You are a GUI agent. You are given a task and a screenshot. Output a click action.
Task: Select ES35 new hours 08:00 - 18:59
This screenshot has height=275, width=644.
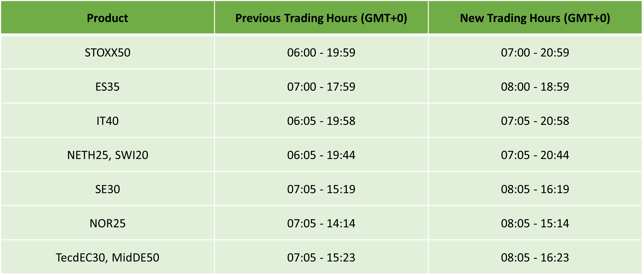pyautogui.click(x=535, y=87)
